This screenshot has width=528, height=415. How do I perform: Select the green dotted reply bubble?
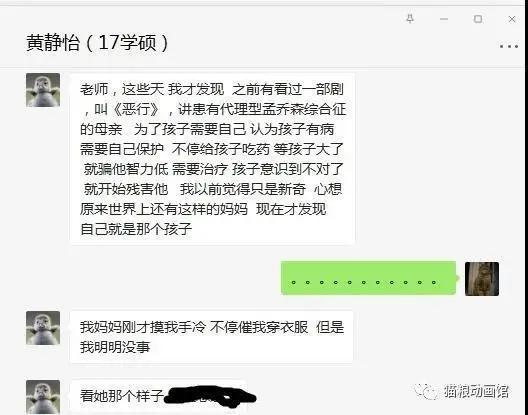[x=369, y=278]
